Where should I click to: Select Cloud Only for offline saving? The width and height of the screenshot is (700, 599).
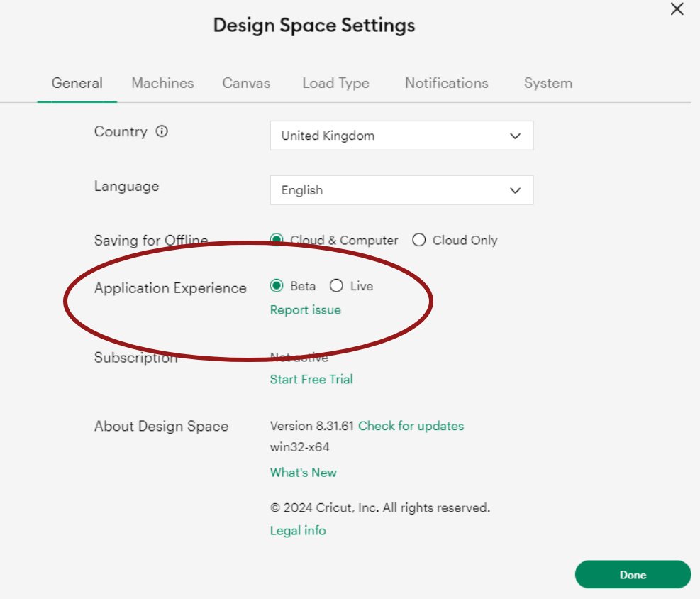(418, 240)
